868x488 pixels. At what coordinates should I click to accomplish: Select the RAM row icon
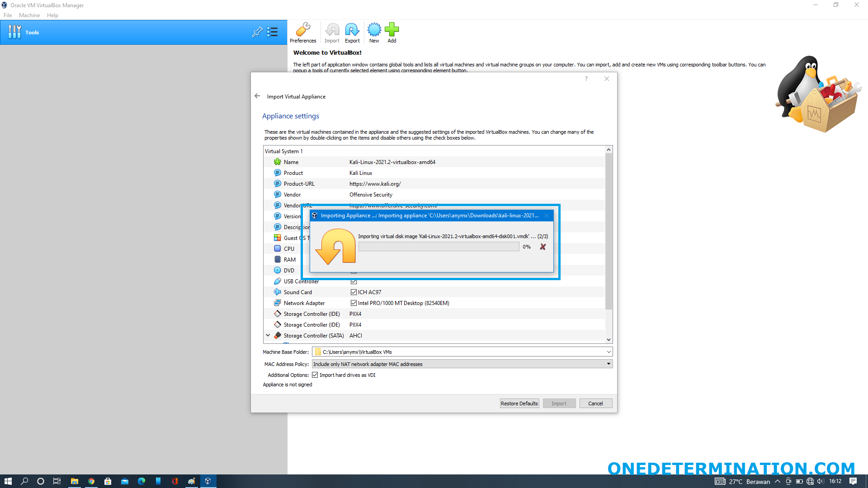tap(278, 259)
